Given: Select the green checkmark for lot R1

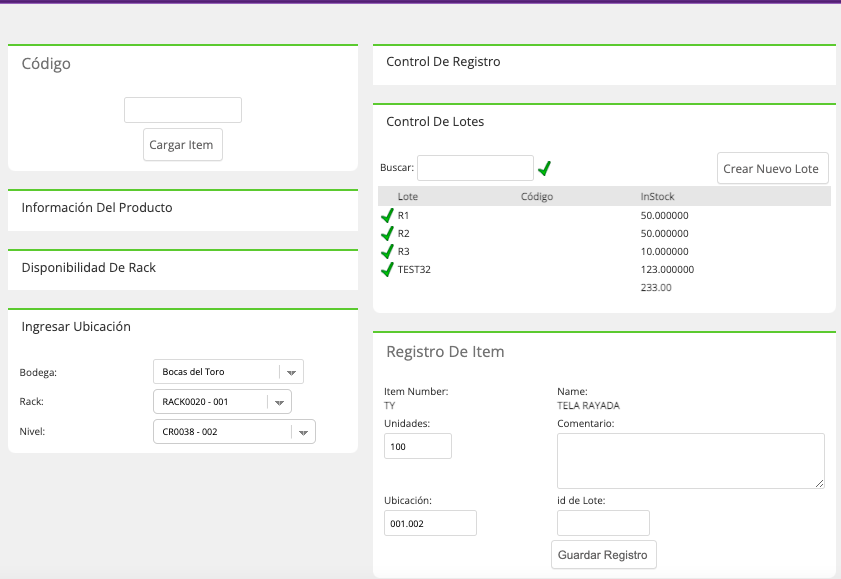Looking at the screenshot, I should [387, 216].
